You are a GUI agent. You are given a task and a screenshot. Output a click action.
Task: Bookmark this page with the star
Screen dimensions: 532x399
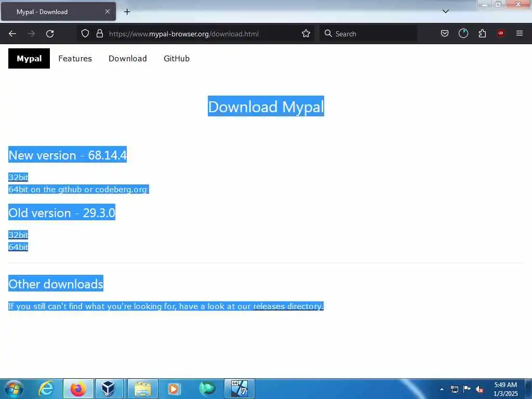[306, 33]
